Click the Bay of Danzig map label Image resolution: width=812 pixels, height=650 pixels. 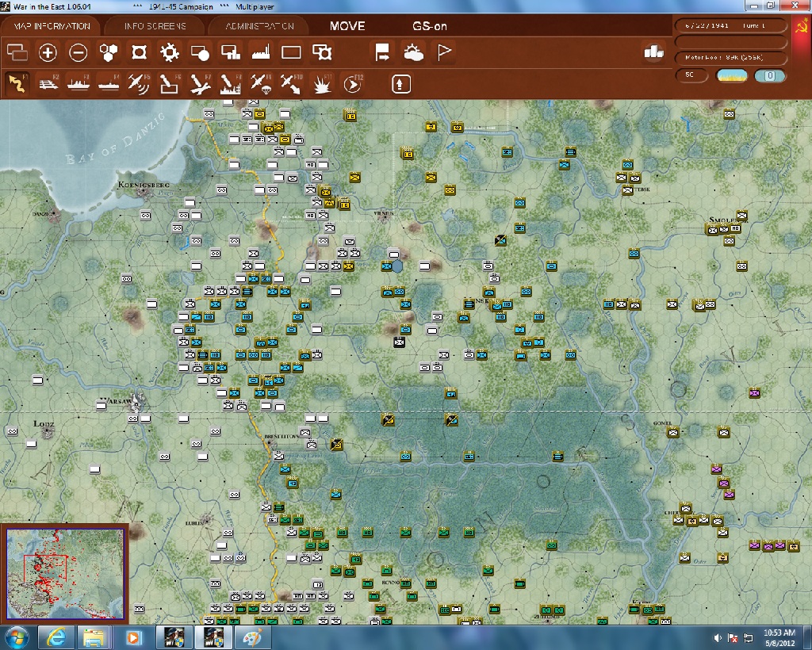point(116,138)
